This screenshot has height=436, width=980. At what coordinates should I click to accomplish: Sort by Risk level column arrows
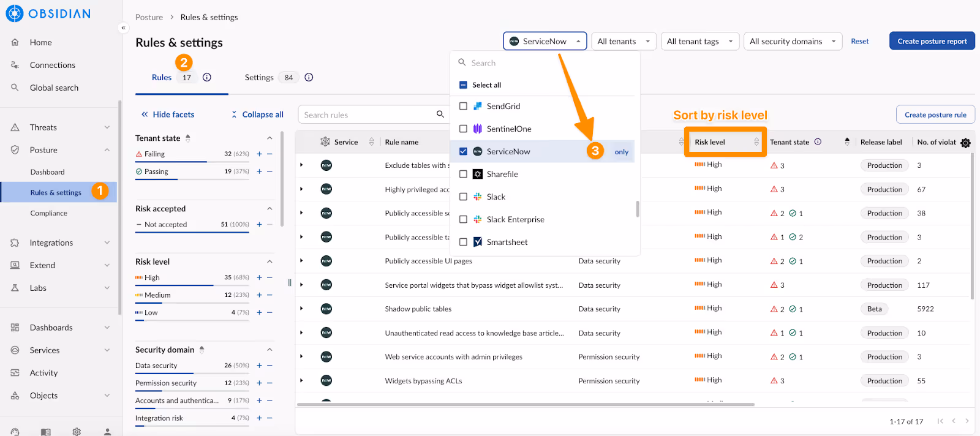pos(756,141)
